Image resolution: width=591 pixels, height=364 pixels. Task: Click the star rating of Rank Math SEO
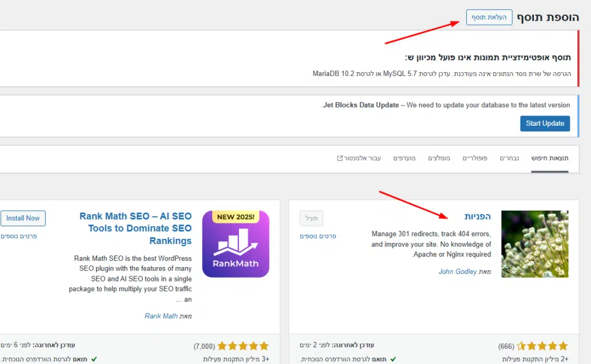[243, 346]
